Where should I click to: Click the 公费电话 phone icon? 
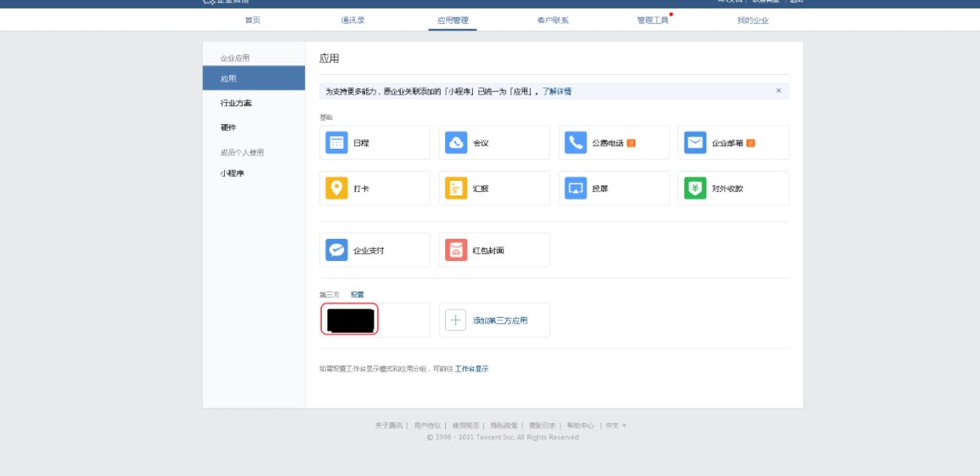576,143
